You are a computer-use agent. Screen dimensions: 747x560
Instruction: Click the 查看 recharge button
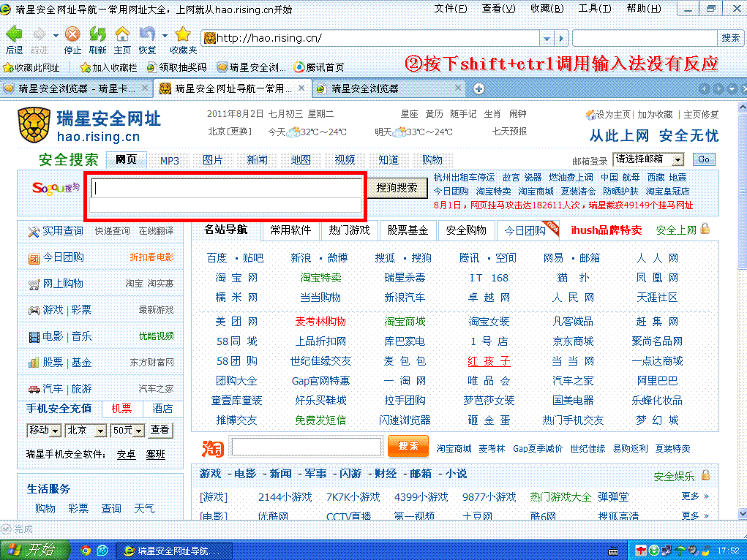pyautogui.click(x=159, y=430)
